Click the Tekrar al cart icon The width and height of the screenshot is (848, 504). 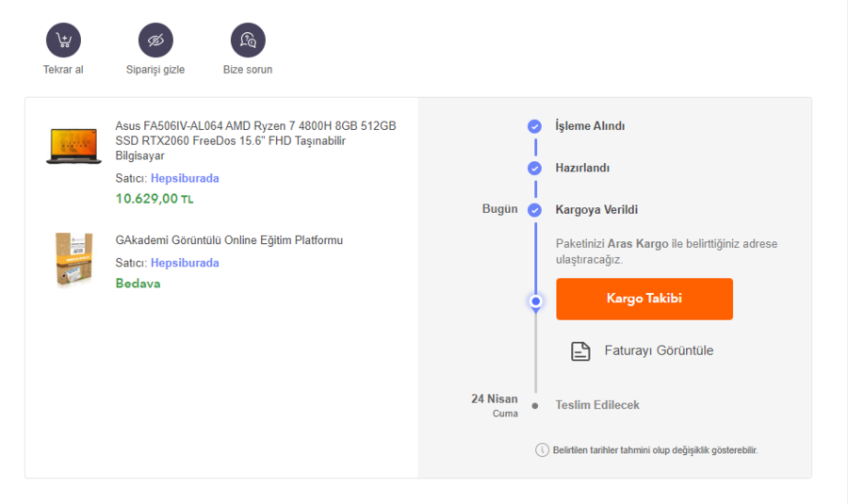(63, 40)
